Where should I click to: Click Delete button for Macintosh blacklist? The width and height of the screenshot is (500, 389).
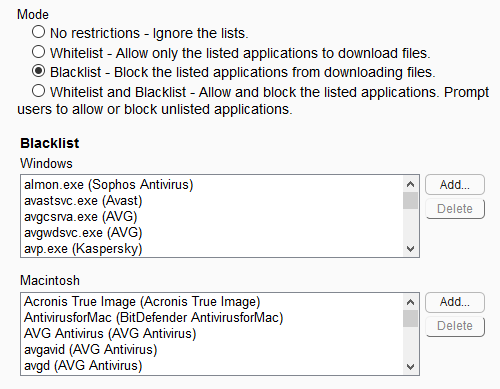coord(455,326)
